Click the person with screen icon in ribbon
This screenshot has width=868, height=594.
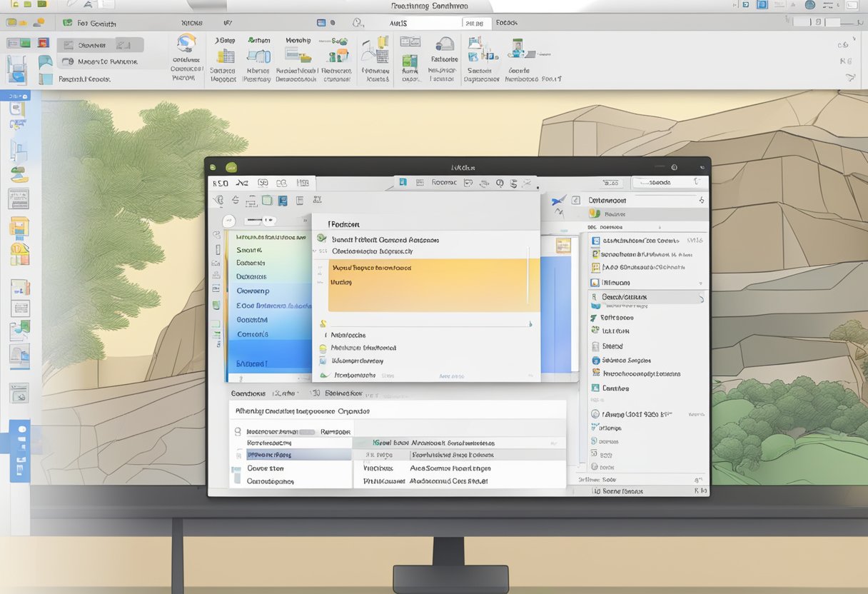point(516,49)
